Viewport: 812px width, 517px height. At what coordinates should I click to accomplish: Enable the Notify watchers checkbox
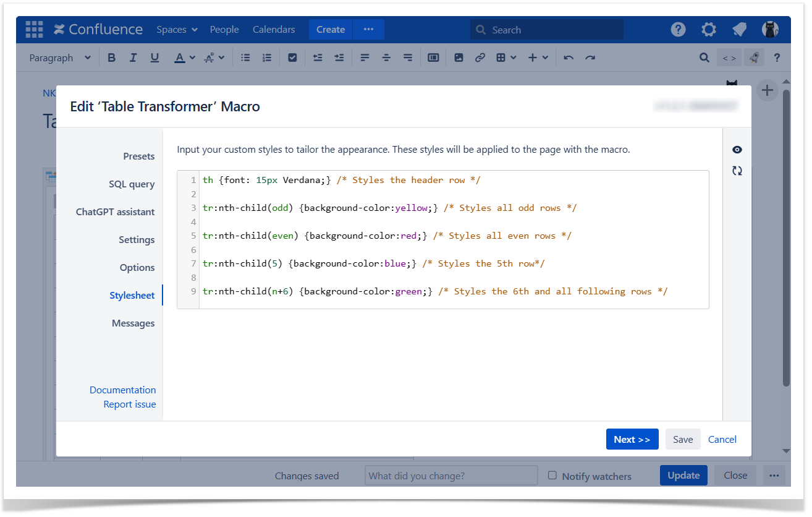[x=552, y=475]
